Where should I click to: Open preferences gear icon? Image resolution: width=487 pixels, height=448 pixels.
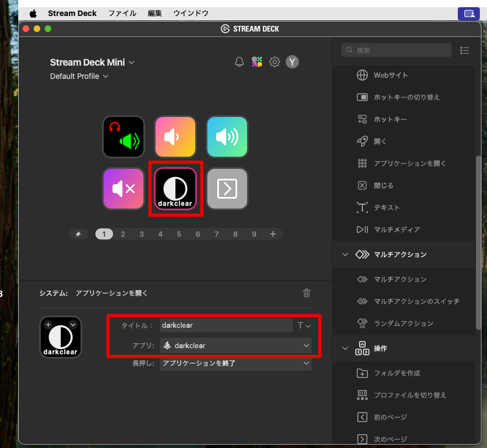(275, 62)
